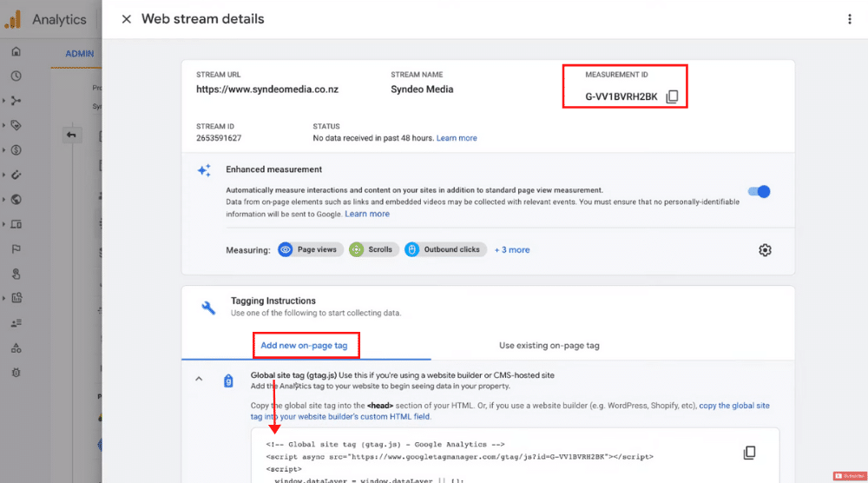Select the Add new on-page tag tab
Image resolution: width=868 pixels, height=483 pixels.
(304, 345)
